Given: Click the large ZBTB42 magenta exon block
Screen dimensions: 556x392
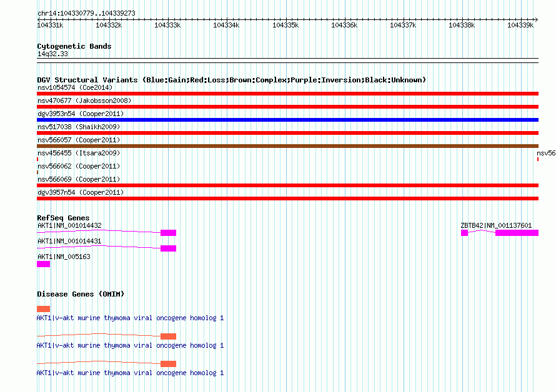Looking at the screenshot, I should click(517, 233).
